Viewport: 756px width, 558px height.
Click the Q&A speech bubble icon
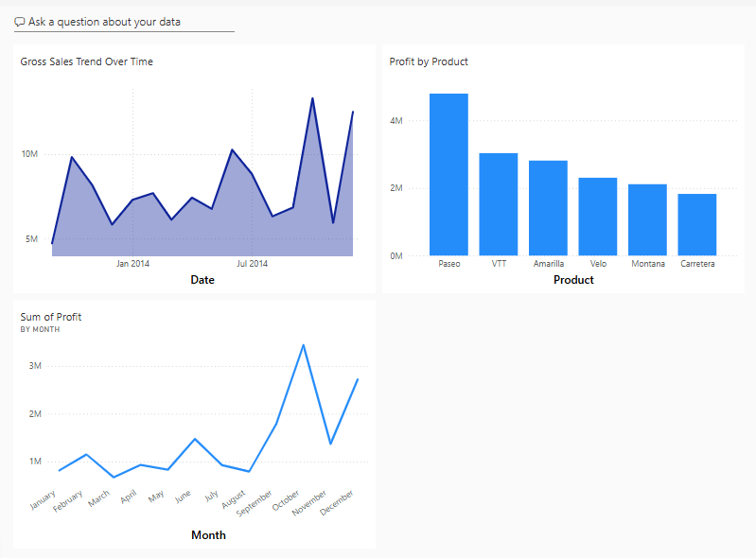pyautogui.click(x=20, y=22)
